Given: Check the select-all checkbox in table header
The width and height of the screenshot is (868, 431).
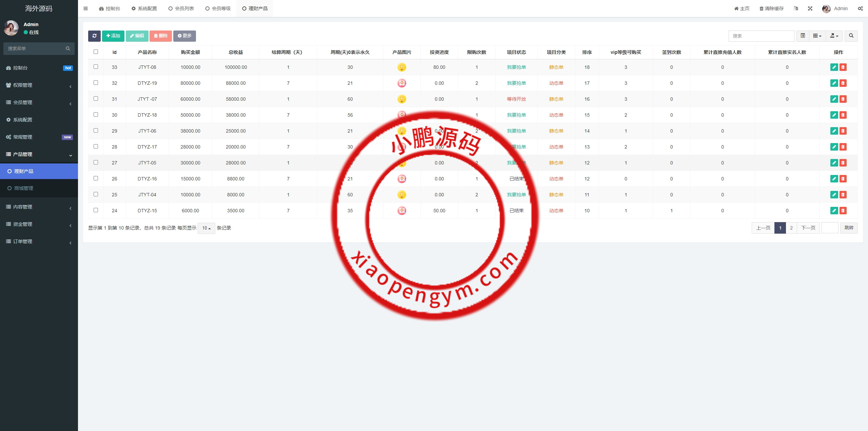Looking at the screenshot, I should click(x=96, y=52).
